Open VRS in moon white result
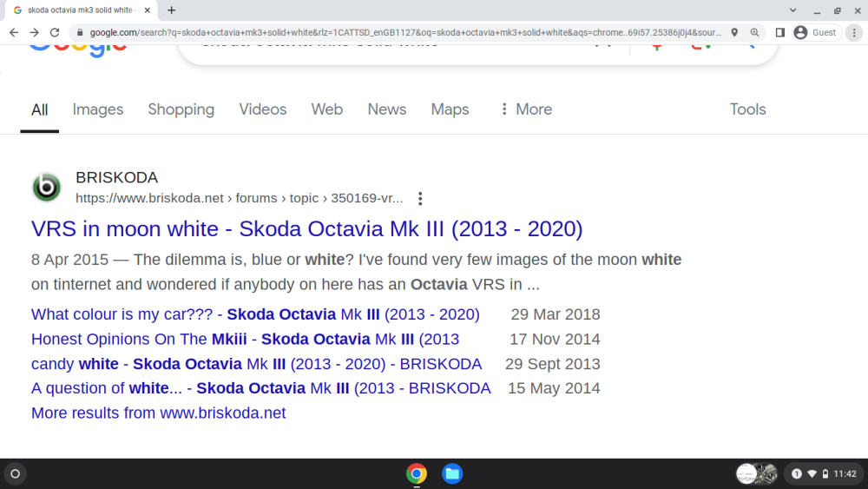Image resolution: width=868 pixels, height=489 pixels. (306, 228)
